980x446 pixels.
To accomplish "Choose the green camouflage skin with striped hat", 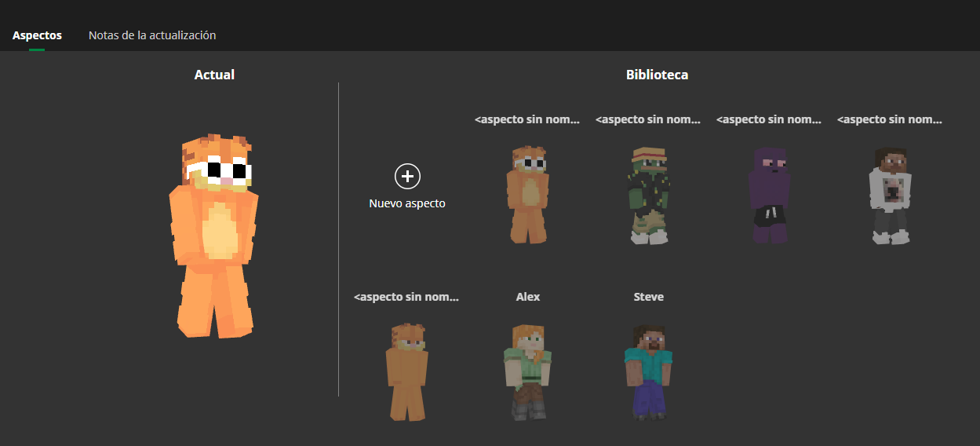I will click(x=648, y=195).
